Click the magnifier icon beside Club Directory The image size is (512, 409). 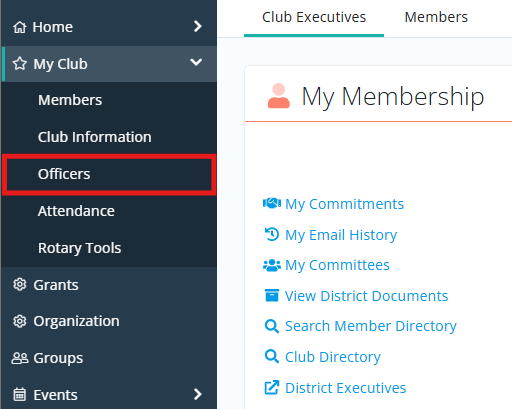coord(272,357)
